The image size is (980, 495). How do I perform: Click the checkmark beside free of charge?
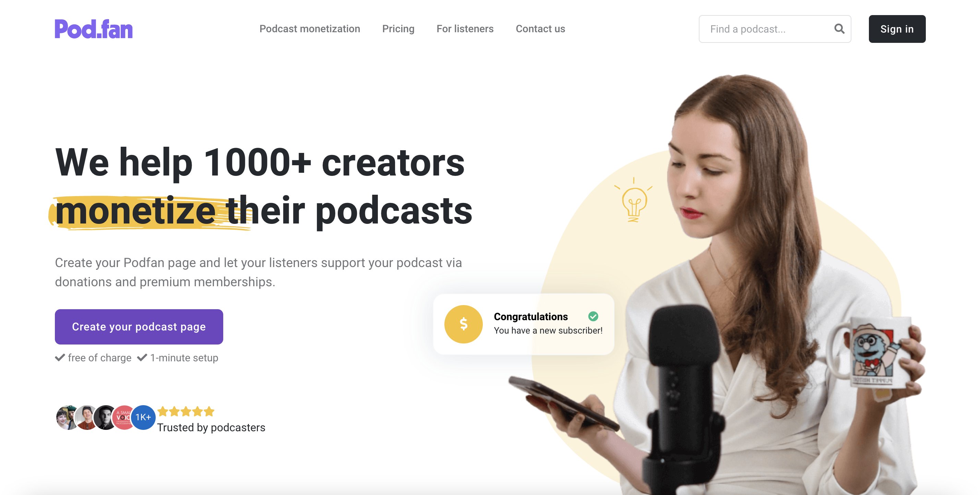click(x=60, y=358)
